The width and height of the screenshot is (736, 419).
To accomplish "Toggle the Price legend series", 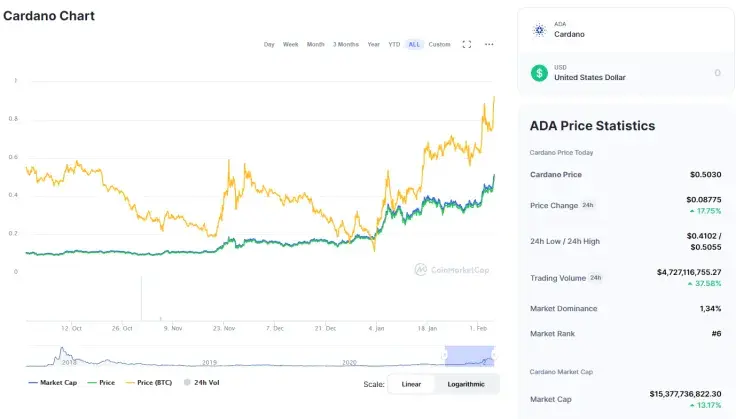I will pyautogui.click(x=101, y=382).
